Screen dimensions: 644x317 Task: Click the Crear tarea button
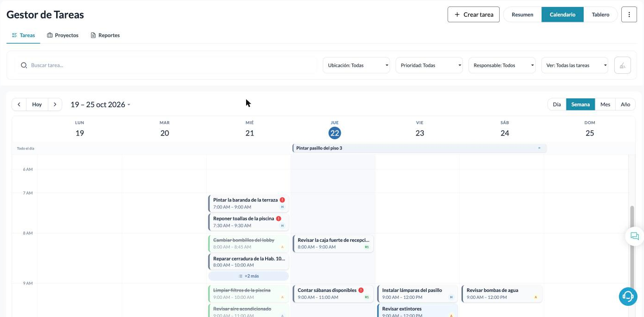(x=473, y=14)
